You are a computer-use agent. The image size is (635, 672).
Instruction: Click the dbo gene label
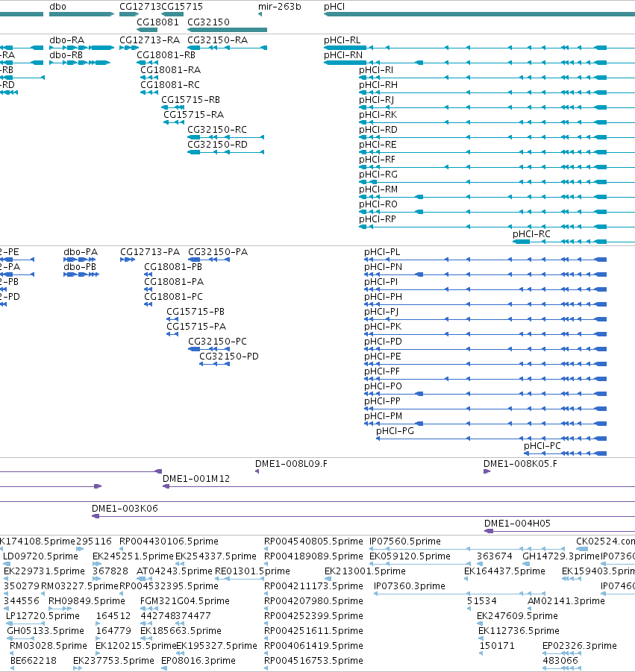[x=57, y=7]
